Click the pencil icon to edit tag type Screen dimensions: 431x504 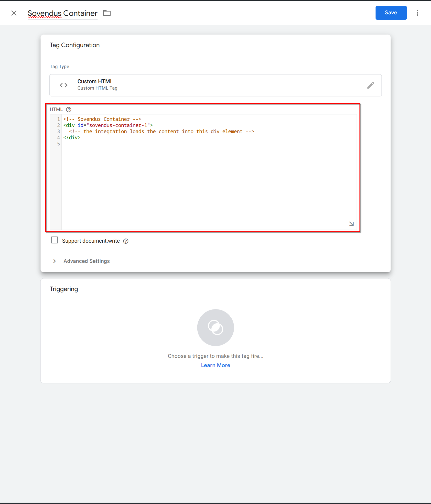(371, 85)
